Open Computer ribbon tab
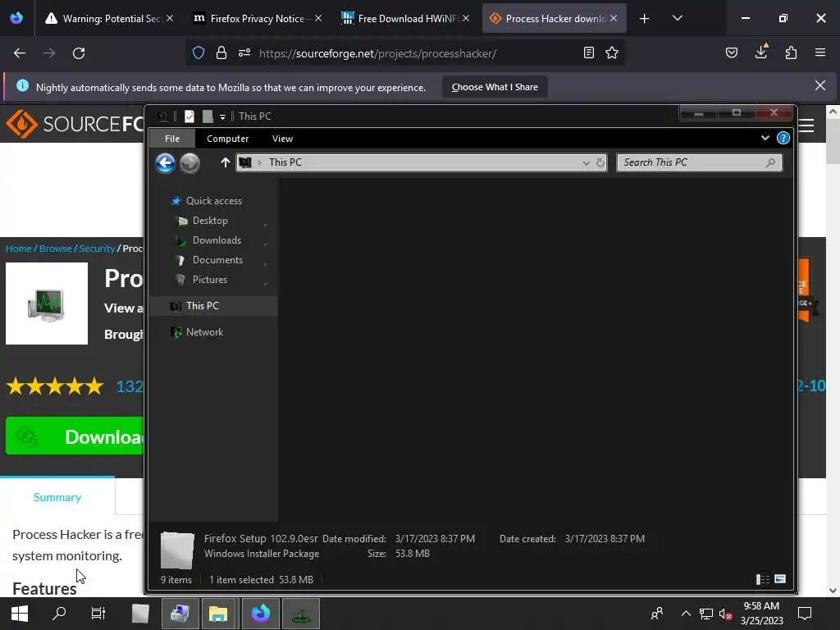The image size is (840, 630). click(x=228, y=139)
